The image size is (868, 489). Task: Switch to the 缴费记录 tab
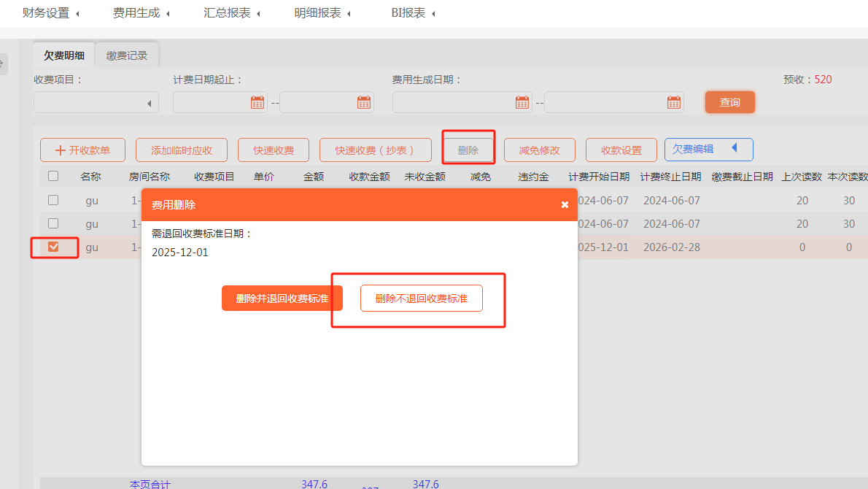click(127, 55)
